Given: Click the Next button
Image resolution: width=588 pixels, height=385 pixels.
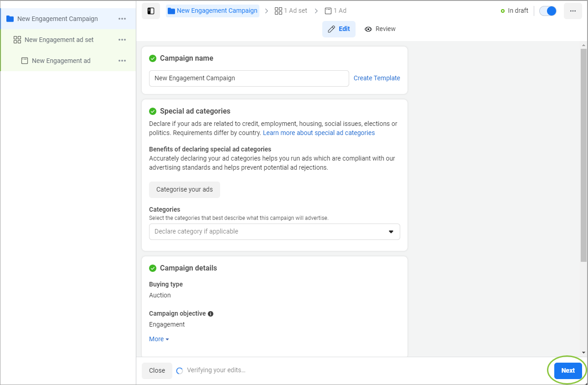Looking at the screenshot, I should (567, 370).
